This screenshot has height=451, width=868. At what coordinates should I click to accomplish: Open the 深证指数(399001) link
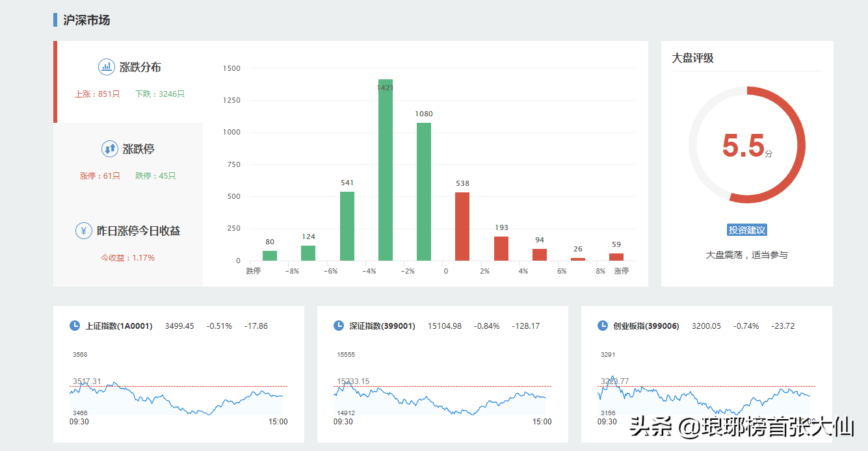pyautogui.click(x=382, y=326)
